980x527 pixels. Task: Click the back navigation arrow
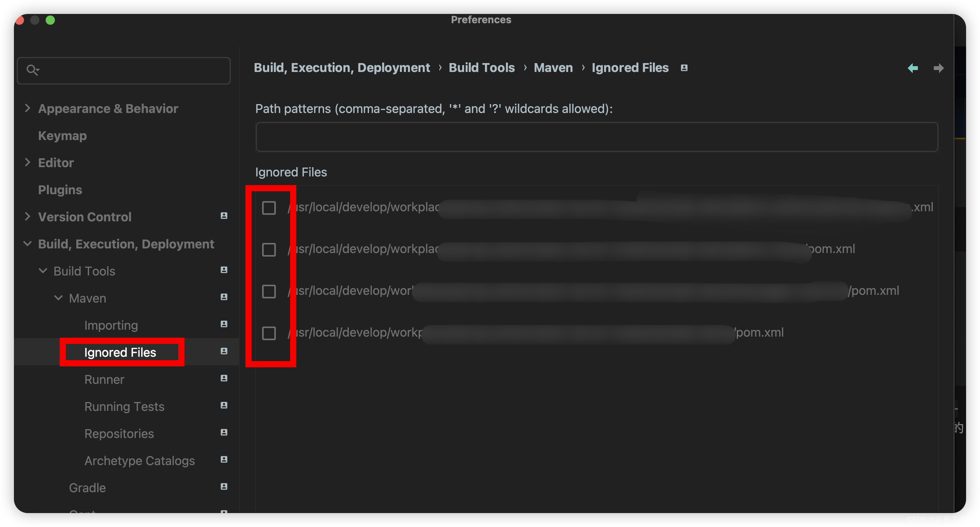point(913,68)
